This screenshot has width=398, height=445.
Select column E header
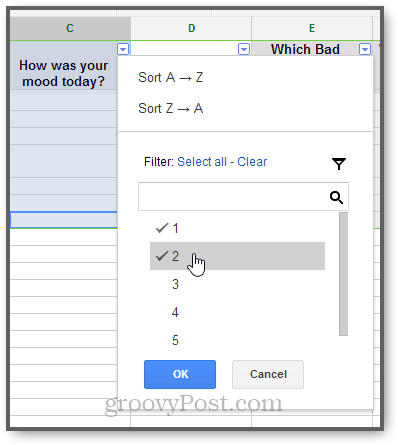tap(312, 28)
